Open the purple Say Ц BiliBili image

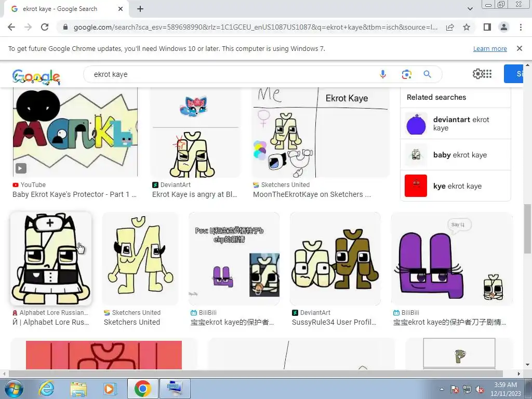(x=451, y=259)
